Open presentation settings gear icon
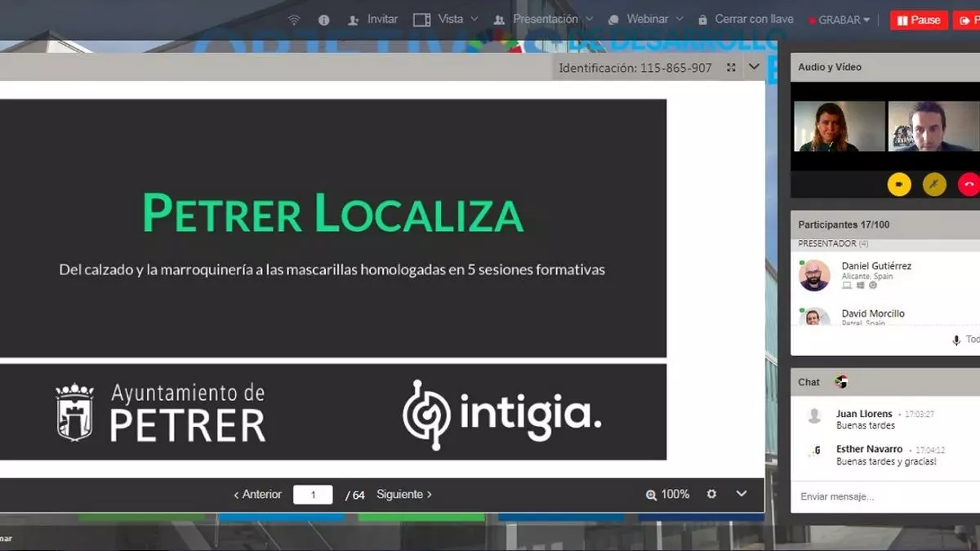 pyautogui.click(x=711, y=494)
